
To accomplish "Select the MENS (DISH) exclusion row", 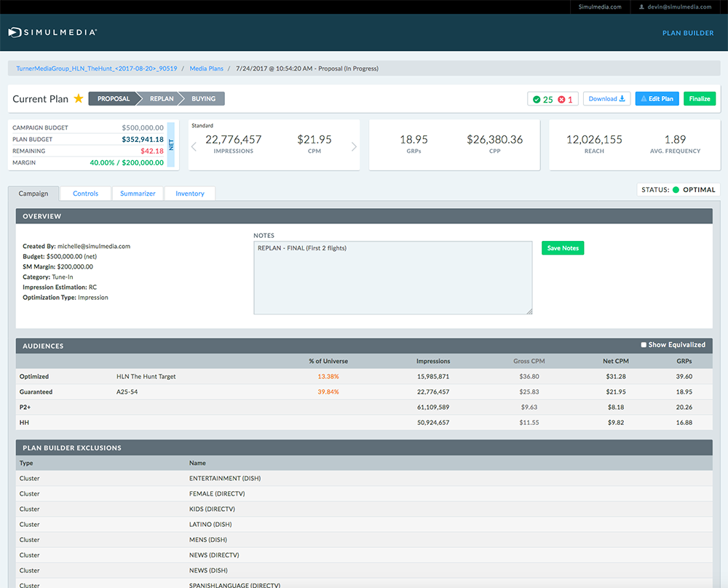I will point(364,540).
